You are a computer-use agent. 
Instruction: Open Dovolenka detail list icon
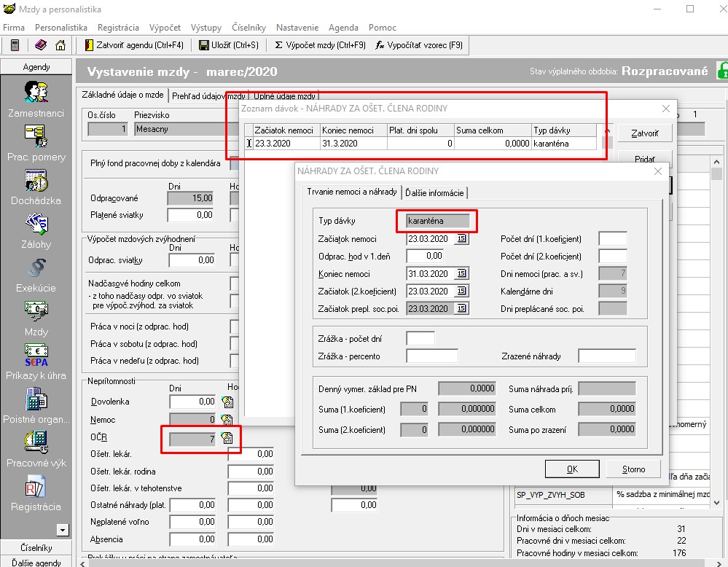(227, 402)
